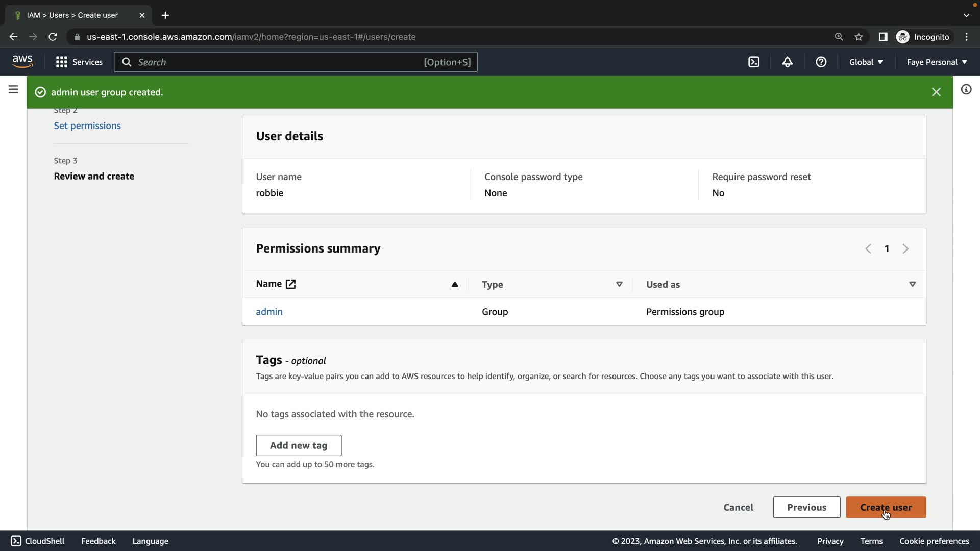
Task: Expand the Global region dropdown
Action: tap(866, 62)
